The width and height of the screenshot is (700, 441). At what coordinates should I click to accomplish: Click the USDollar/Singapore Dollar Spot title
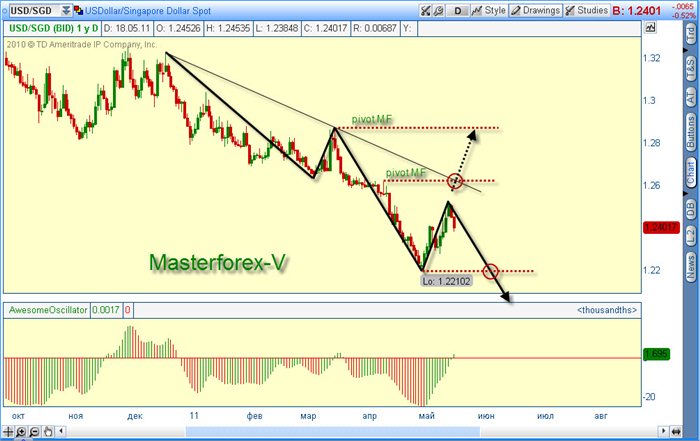(148, 11)
